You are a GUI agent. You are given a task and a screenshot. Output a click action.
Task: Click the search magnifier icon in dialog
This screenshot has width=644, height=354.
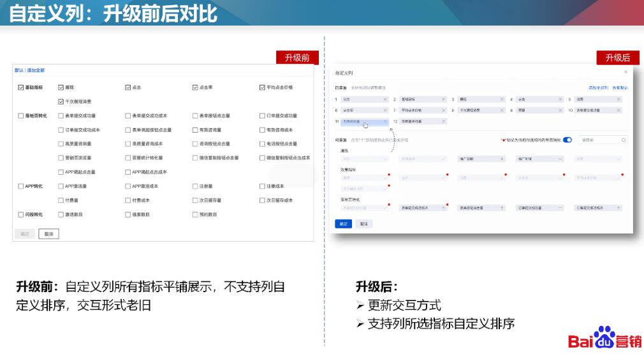[x=623, y=140]
